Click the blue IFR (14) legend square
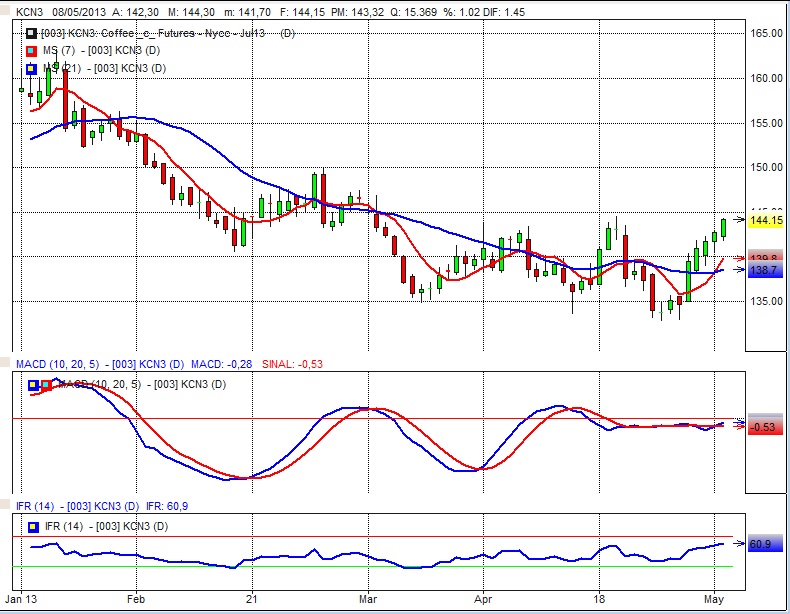The image size is (790, 614). click(33, 525)
